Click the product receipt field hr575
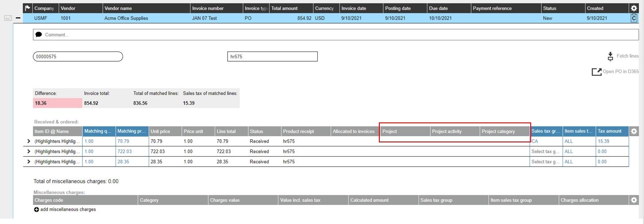 272,56
